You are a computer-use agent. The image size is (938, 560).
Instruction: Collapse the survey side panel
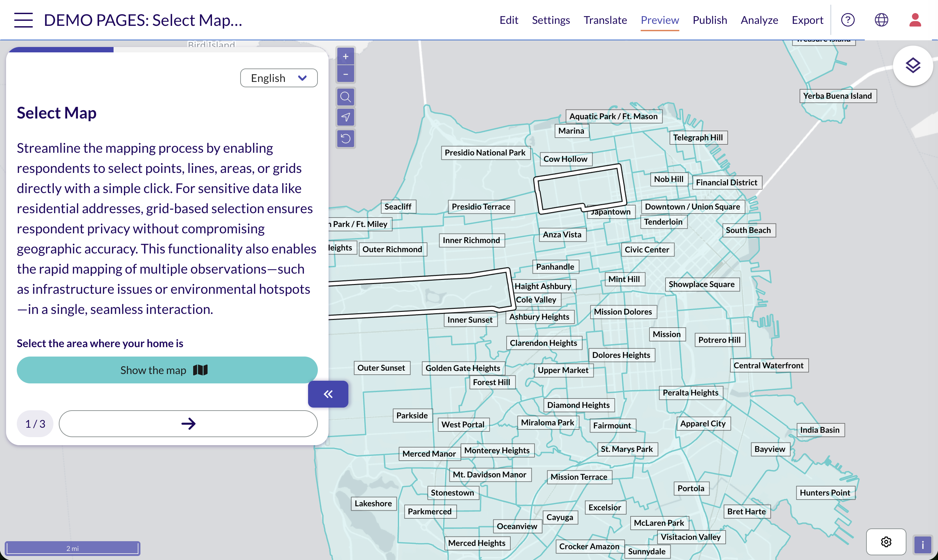tap(328, 394)
